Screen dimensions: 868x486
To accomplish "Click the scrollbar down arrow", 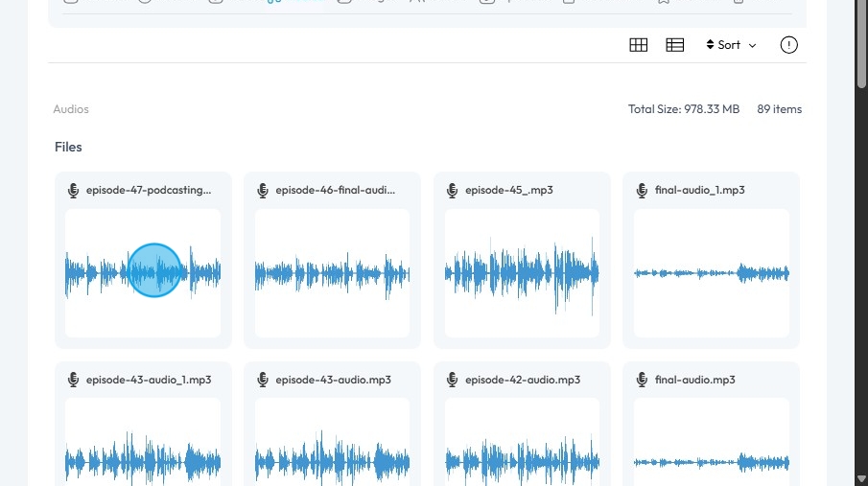I will click(x=861, y=478).
